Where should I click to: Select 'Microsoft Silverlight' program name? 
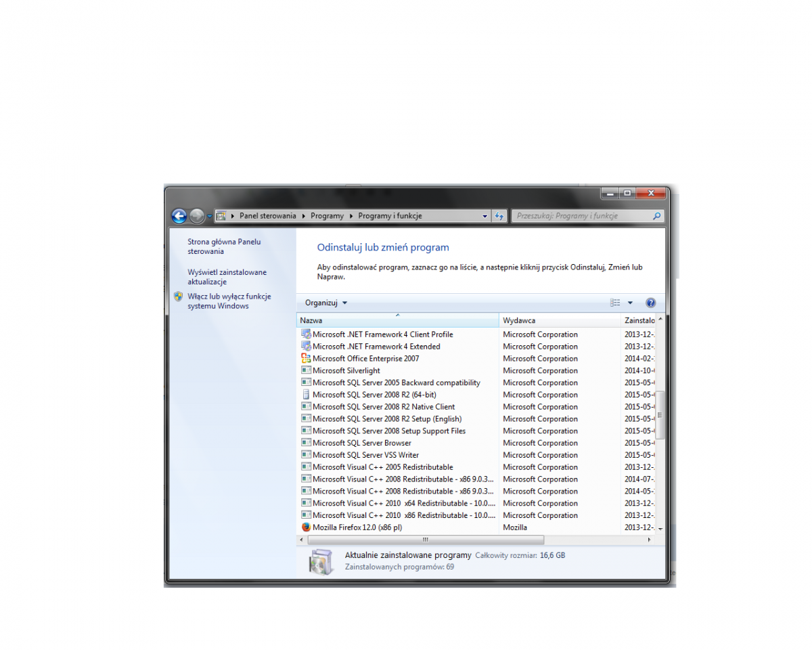346,371
